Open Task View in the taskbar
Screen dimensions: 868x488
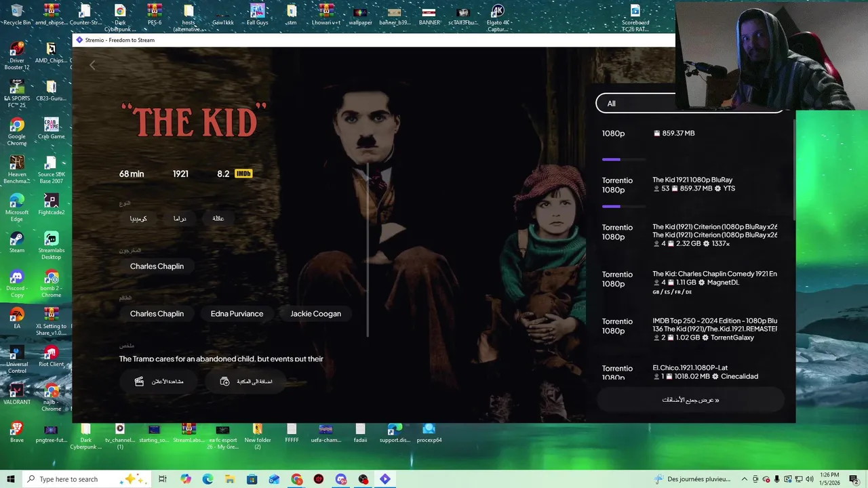tap(163, 479)
